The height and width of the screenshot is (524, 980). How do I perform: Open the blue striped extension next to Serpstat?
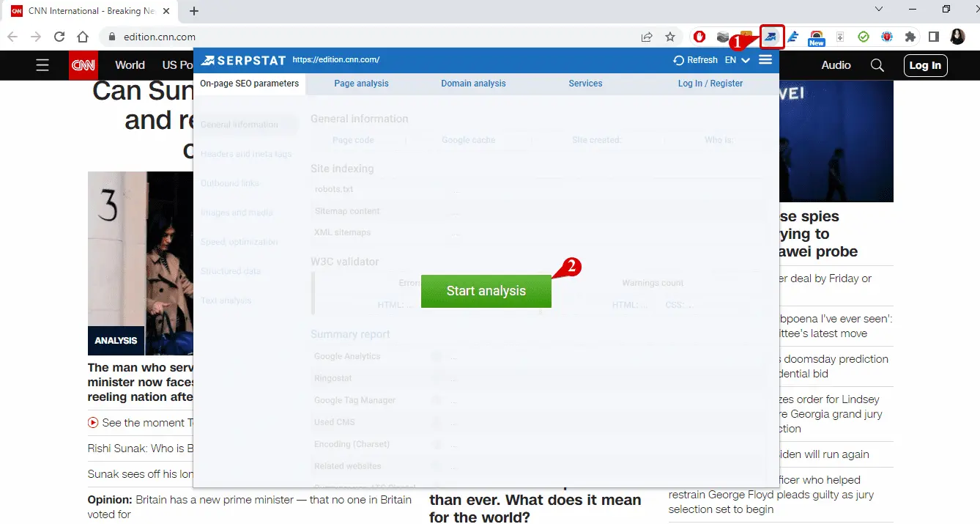click(793, 37)
